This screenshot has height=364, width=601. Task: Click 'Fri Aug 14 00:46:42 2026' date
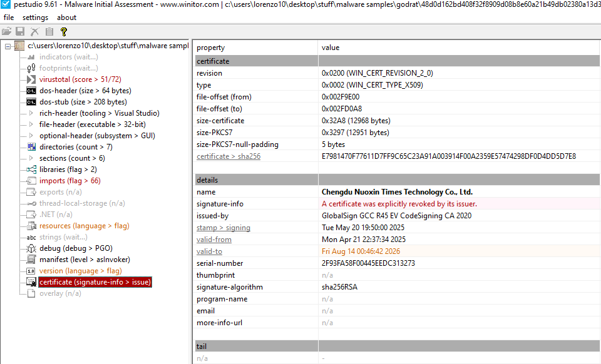(361, 251)
